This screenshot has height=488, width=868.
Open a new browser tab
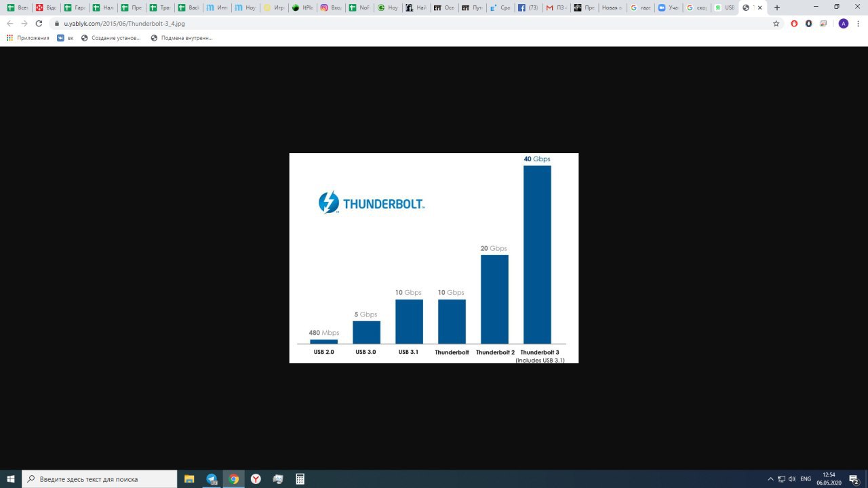(777, 7)
